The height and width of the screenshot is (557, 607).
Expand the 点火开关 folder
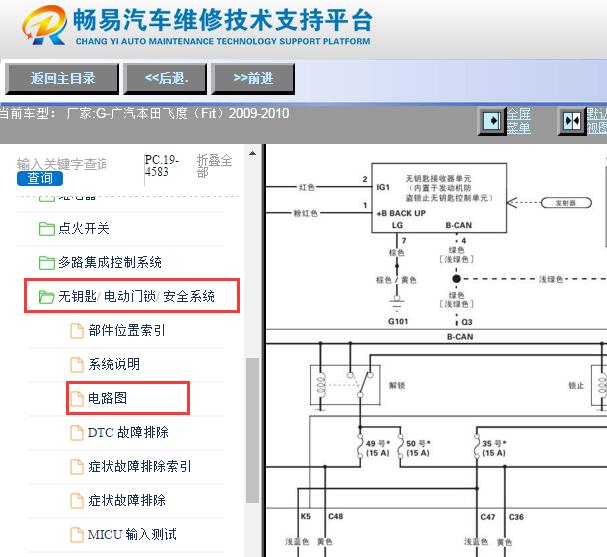pyautogui.click(x=84, y=228)
